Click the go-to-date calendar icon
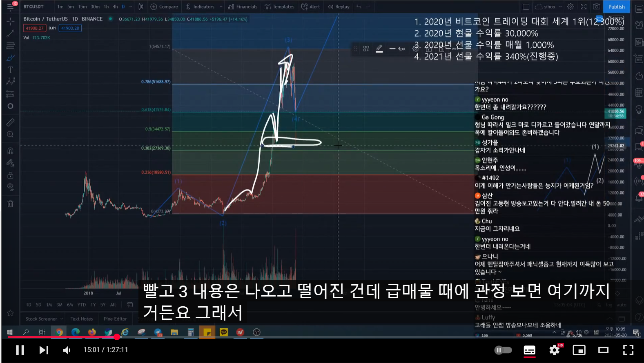 (x=130, y=305)
